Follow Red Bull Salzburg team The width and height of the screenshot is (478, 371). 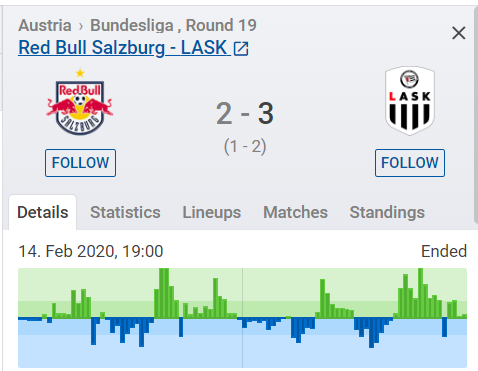click(x=80, y=163)
